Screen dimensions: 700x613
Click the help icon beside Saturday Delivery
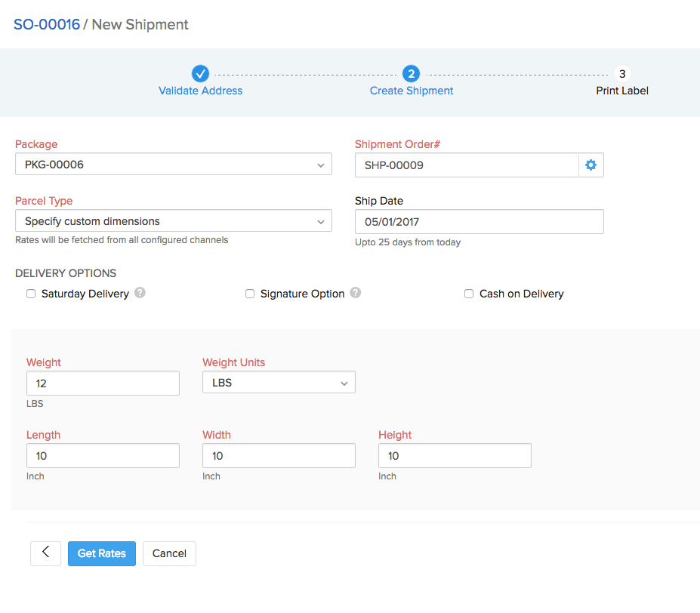(140, 293)
